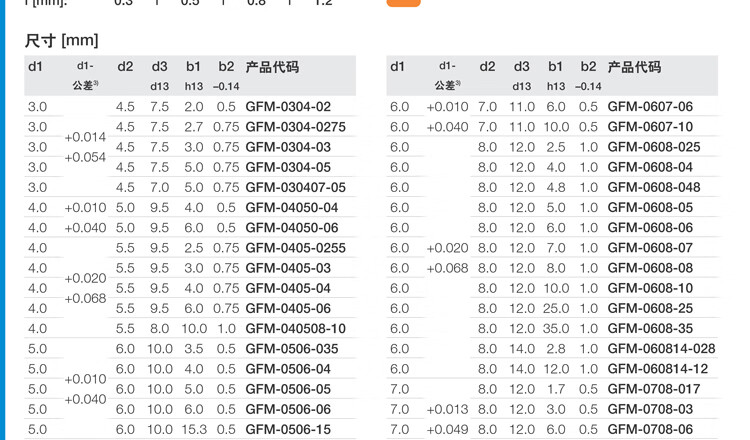Click product code GFM-0608-025

pos(654,147)
